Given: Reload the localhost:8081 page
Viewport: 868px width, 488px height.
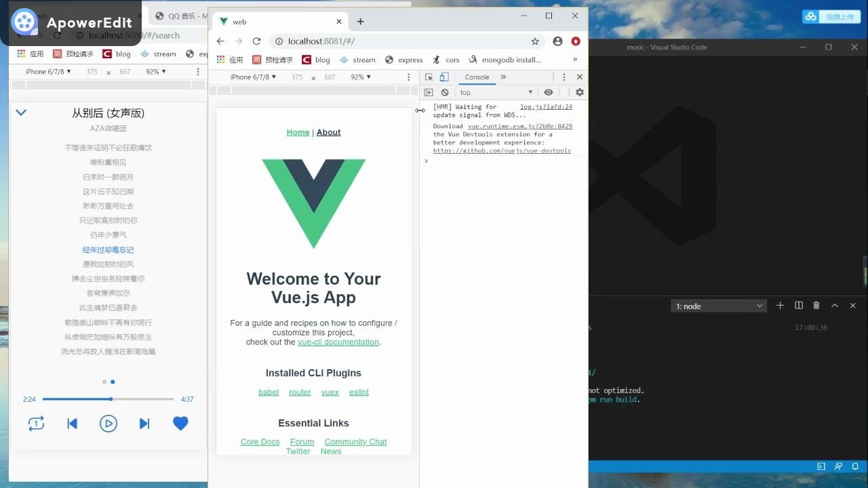Looking at the screenshot, I should 256,41.
